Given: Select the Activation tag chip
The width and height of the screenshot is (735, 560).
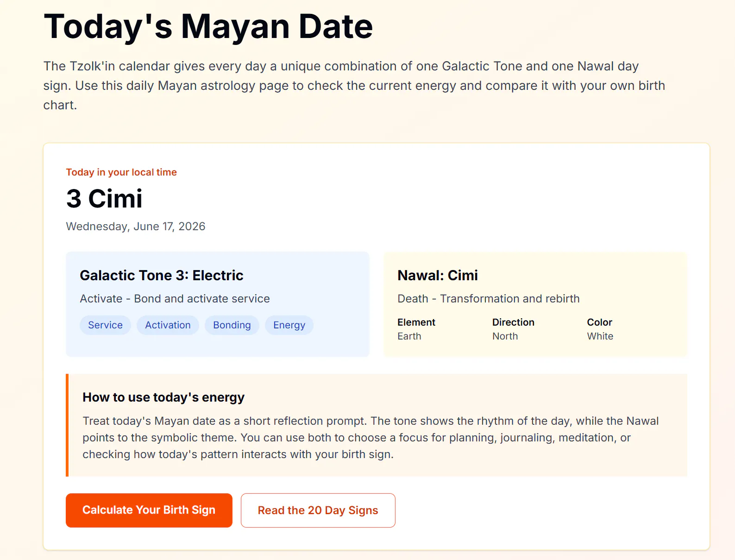Looking at the screenshot, I should [x=168, y=325].
